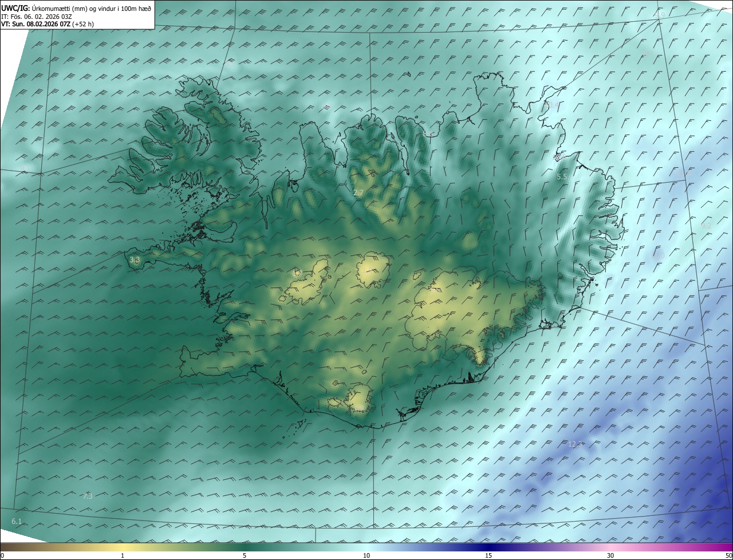Click the 'VT: Sun. 08.02.2026 07Z' line

pos(36,24)
